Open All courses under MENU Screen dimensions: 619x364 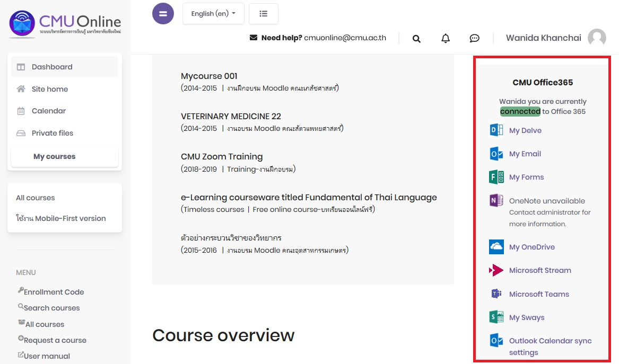(45, 324)
